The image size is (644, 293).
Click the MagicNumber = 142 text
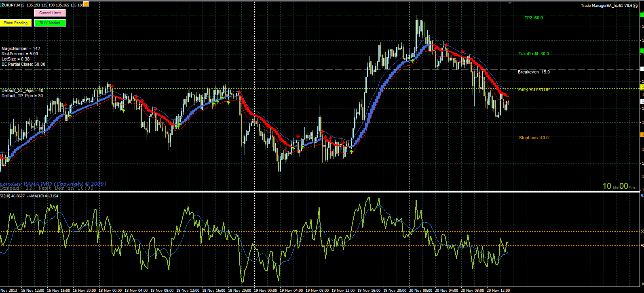click(x=21, y=48)
